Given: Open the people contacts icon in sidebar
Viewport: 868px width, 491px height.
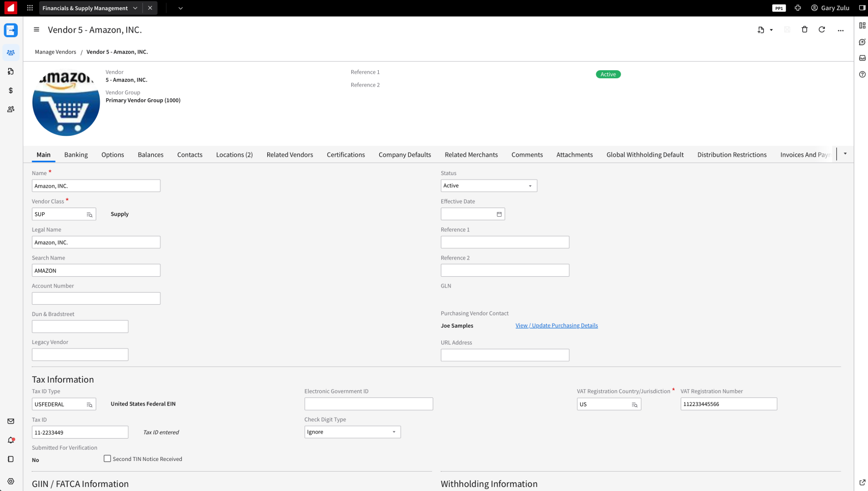Looking at the screenshot, I should click(11, 109).
